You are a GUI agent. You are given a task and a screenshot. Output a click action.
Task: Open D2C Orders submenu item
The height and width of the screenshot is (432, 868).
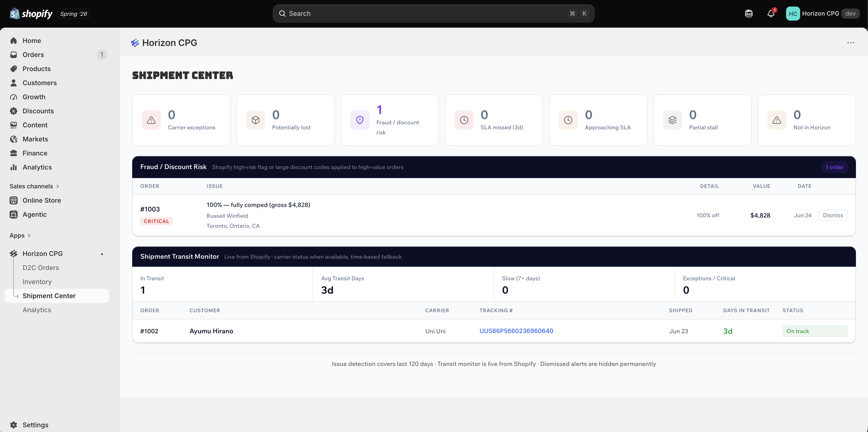coord(41,268)
